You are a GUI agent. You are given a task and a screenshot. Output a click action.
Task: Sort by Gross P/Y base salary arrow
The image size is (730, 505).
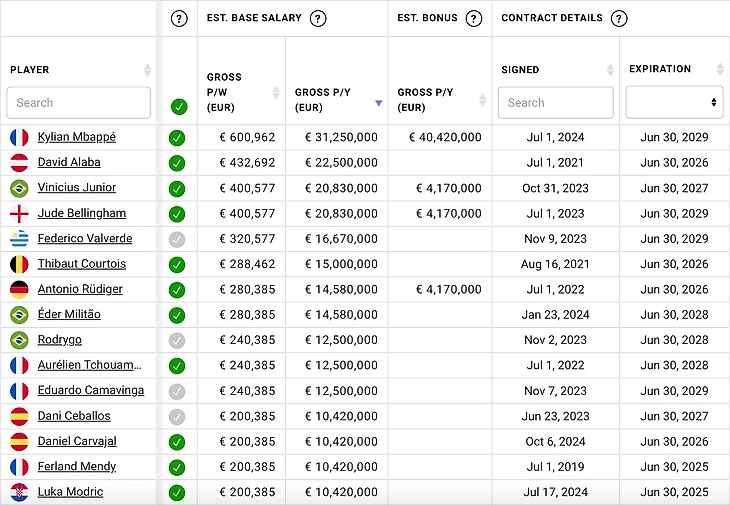point(377,103)
